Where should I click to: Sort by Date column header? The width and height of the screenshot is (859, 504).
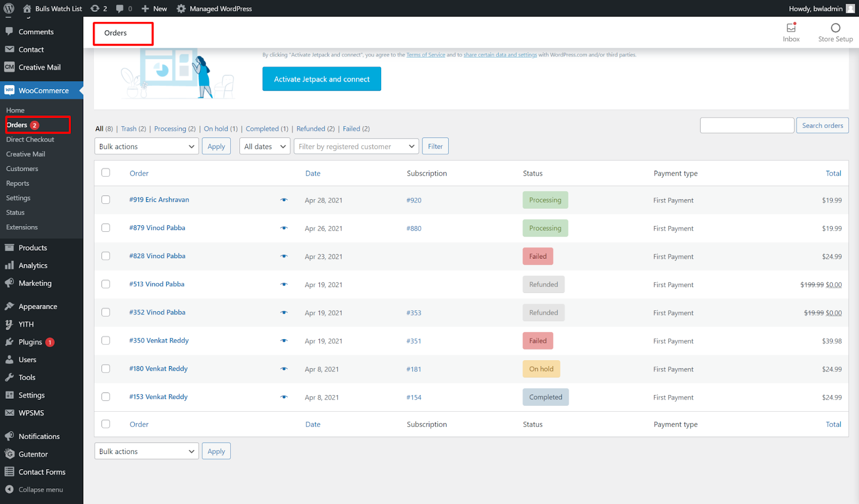tap(313, 173)
